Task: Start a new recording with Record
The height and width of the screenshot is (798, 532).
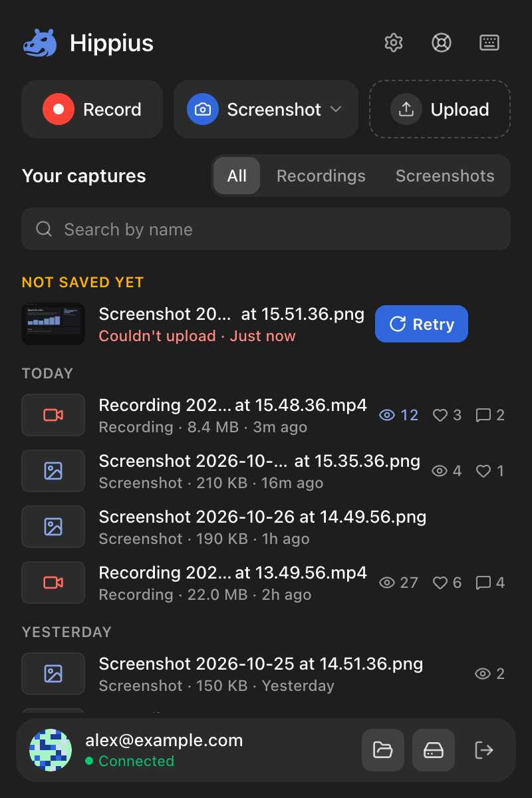Action: [92, 109]
